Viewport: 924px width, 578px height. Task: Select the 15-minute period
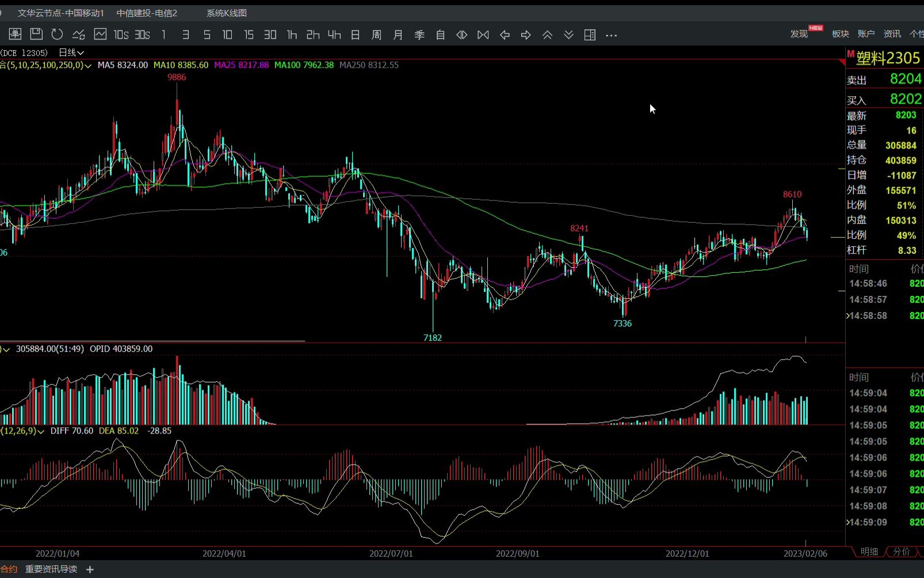[249, 35]
